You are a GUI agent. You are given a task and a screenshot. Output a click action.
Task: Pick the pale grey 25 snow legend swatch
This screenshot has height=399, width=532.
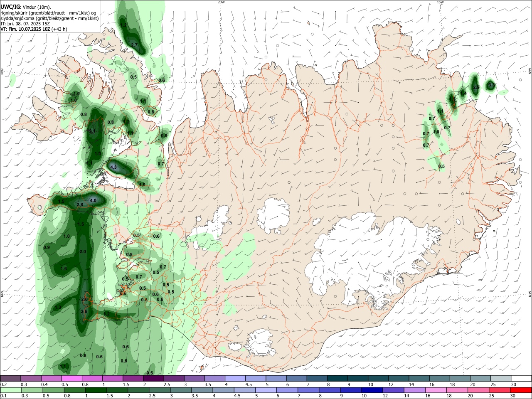[x=500, y=379]
